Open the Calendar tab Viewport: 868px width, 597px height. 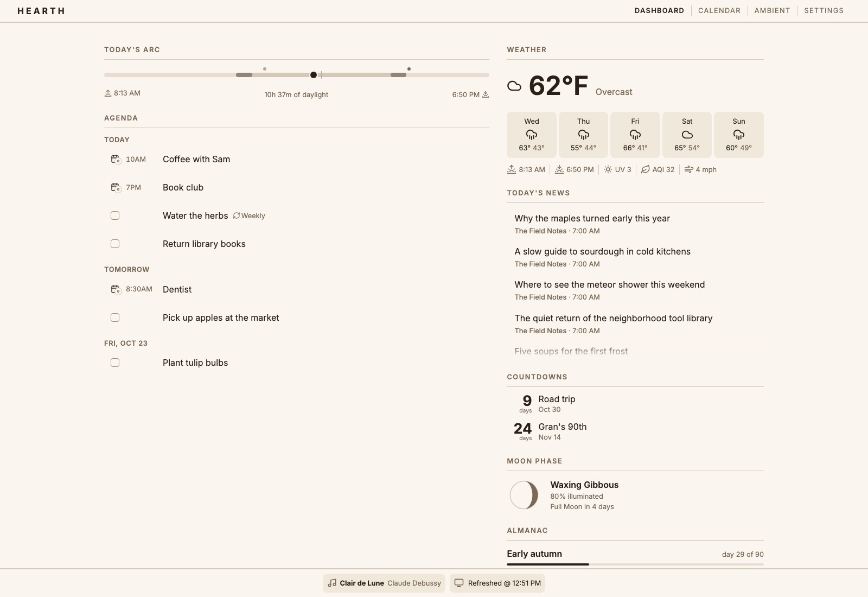point(719,10)
